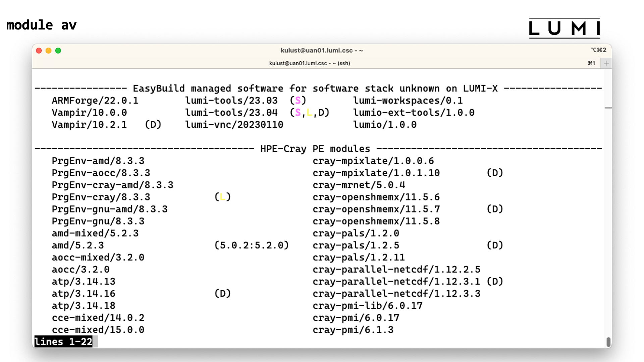Click the Vampir/10.0.0 module entry
644x362 pixels.
[89, 113]
